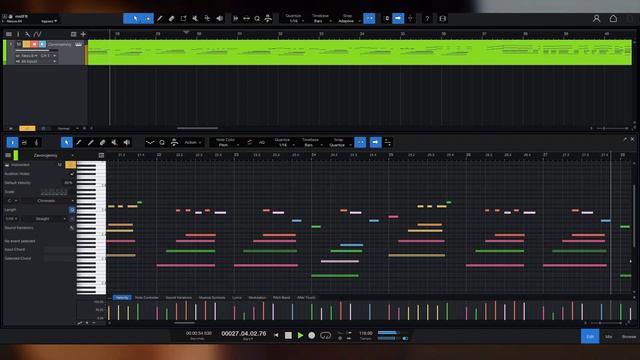Viewport: 640px width, 360px height.
Task: Click the green instrument clip in arrangement
Action: pyautogui.click(x=360, y=52)
